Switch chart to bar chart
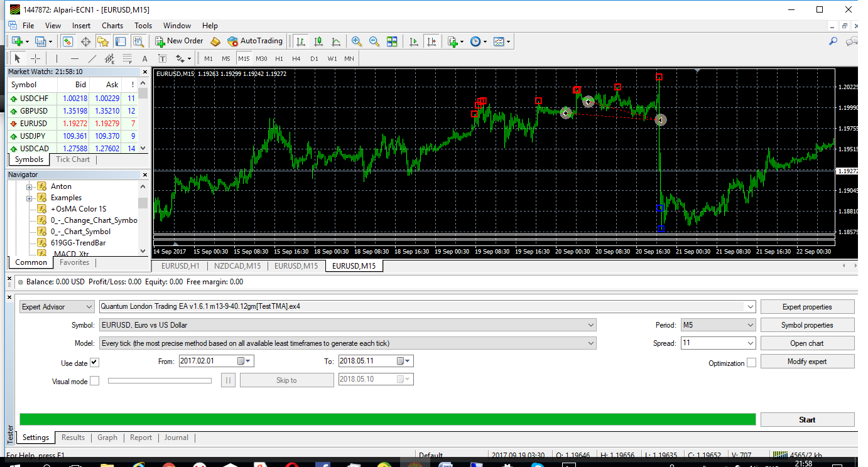 click(x=301, y=41)
